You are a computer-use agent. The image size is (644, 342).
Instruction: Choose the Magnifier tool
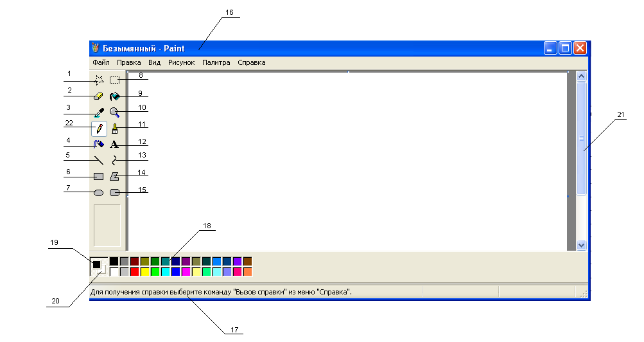click(x=114, y=113)
